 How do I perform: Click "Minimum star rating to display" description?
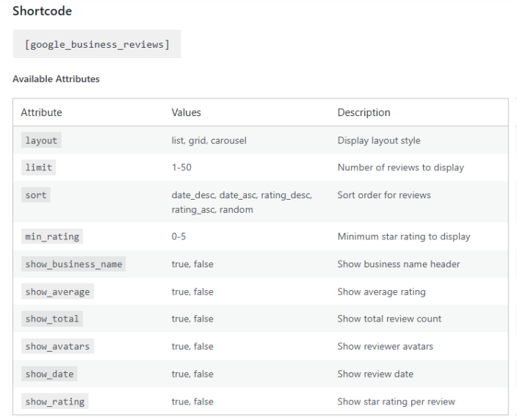coord(403,236)
